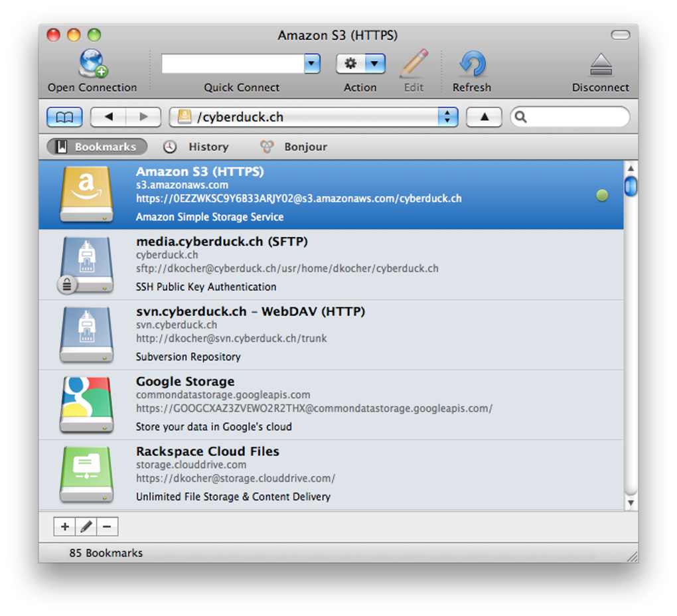677x616 pixels.
Task: Click the remove bookmark minus button
Action: coord(107,527)
